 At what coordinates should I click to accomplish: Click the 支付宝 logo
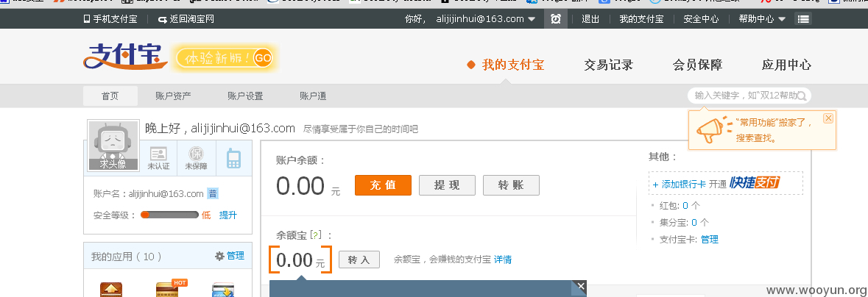tap(125, 57)
